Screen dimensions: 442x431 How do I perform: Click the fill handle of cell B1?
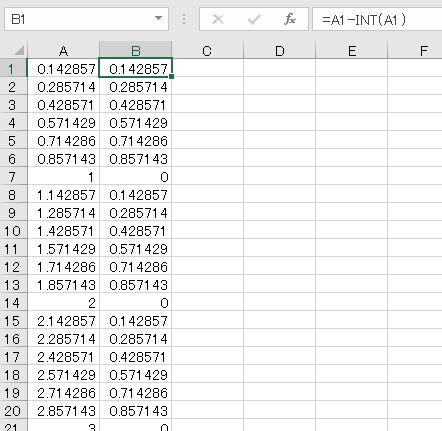pyautogui.click(x=171, y=77)
